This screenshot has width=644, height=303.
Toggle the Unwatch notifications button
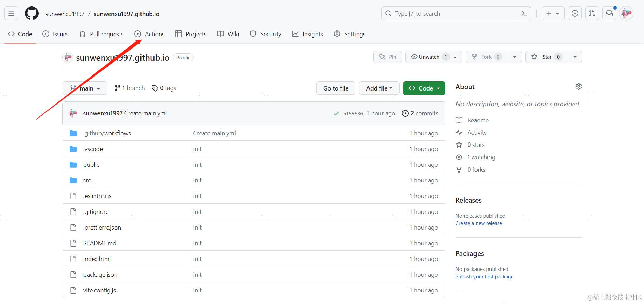pyautogui.click(x=429, y=57)
